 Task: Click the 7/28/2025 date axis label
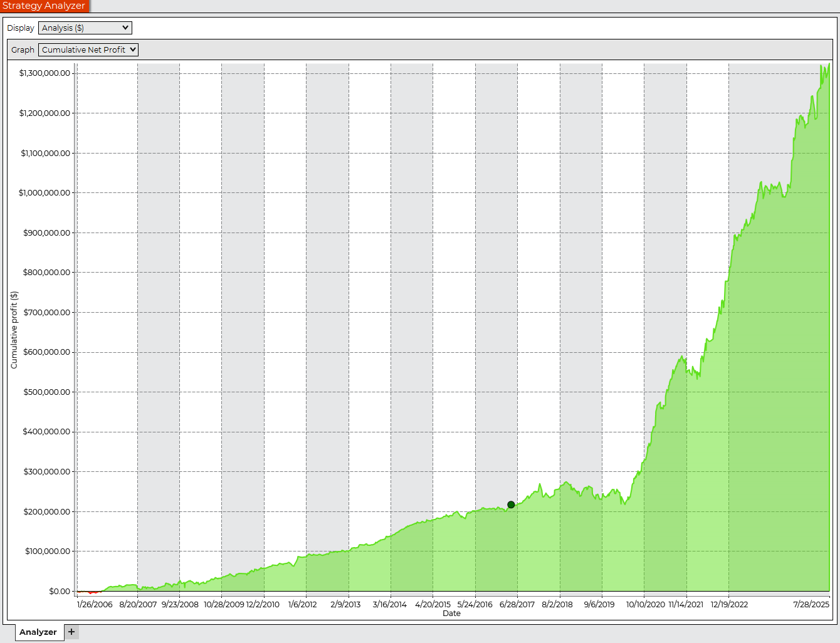tap(811, 604)
